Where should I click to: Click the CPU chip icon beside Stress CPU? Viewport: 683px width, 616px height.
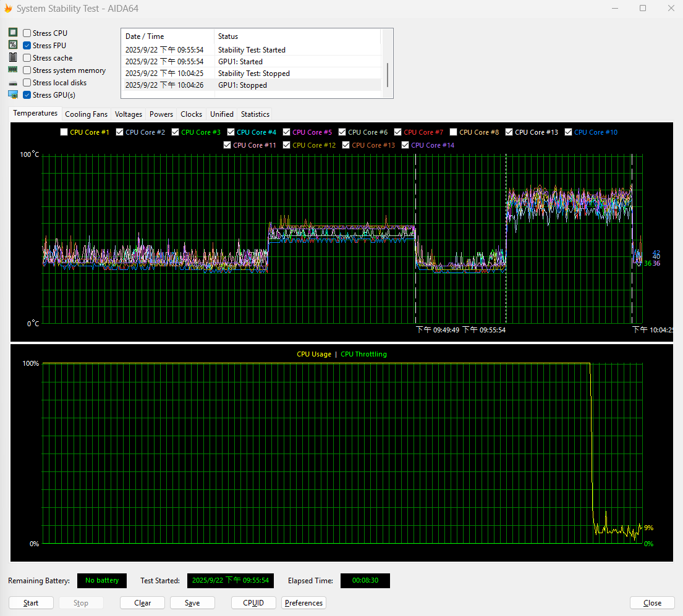[12, 33]
